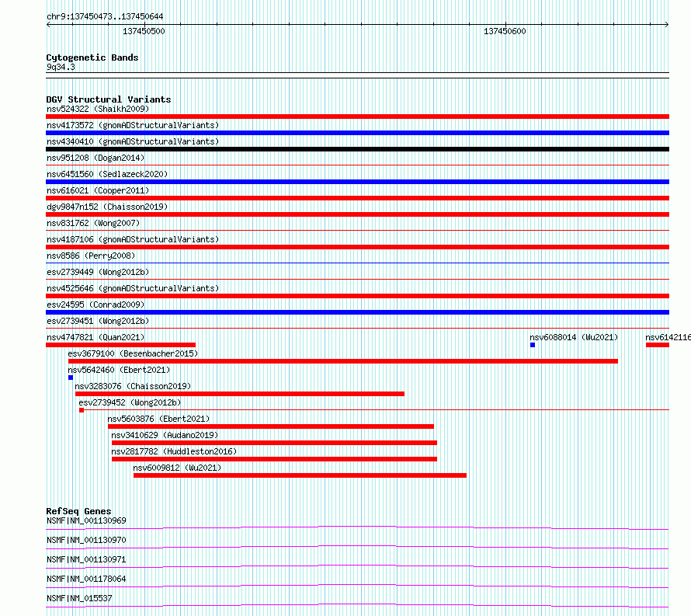Click the blue nsv4173572 variant bar
The height and width of the screenshot is (616, 691).
coord(357,133)
